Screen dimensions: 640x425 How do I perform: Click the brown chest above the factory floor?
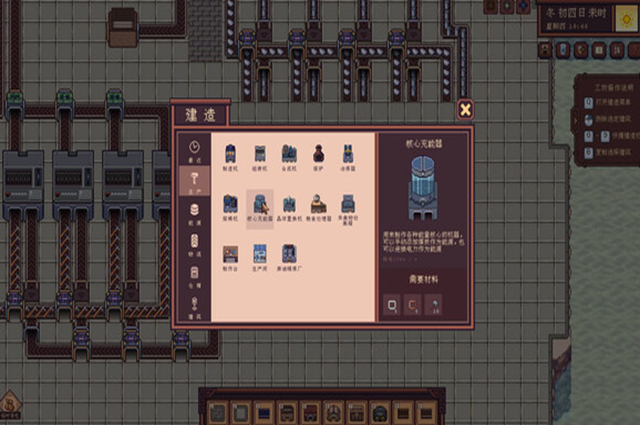click(x=122, y=27)
